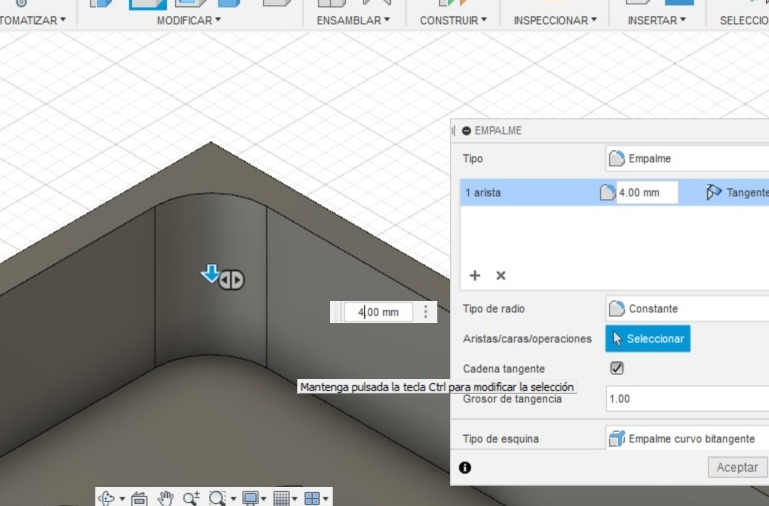Click the Display Settings monitor icon
Viewport: 769px width, 506px height.
click(x=250, y=499)
